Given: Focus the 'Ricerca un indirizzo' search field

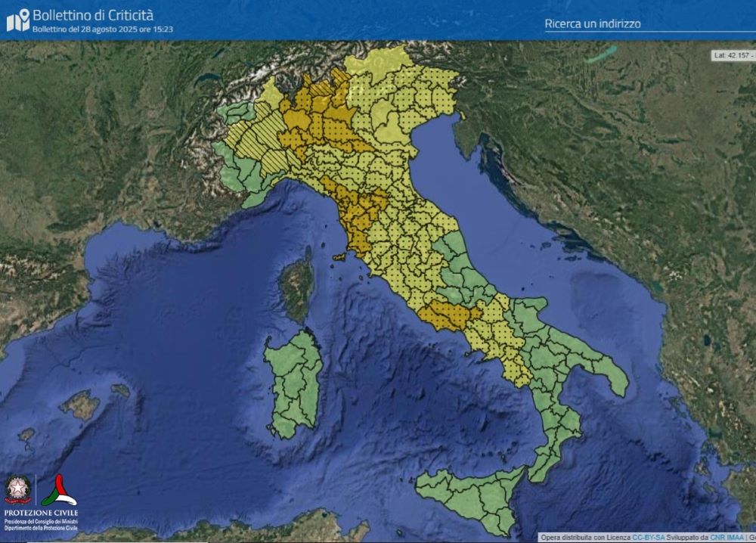Looking at the screenshot, I should (x=643, y=23).
